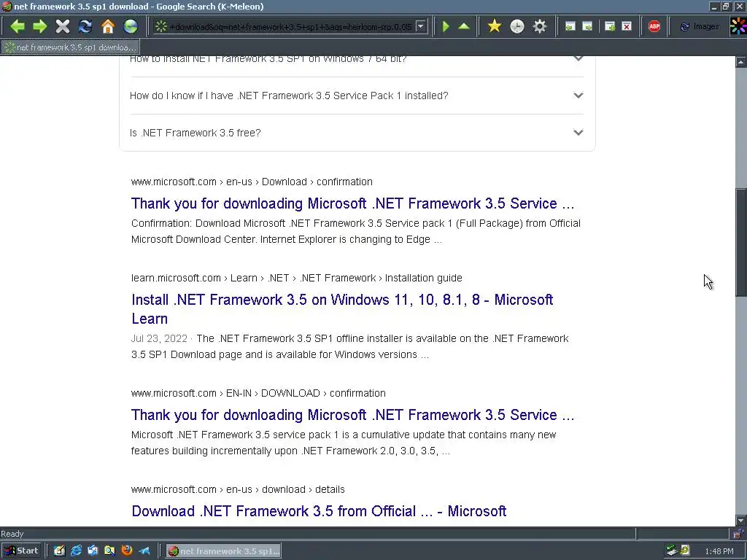Viewport: 747px width, 560px height.
Task: Open the Windows Start menu
Action: (20, 551)
